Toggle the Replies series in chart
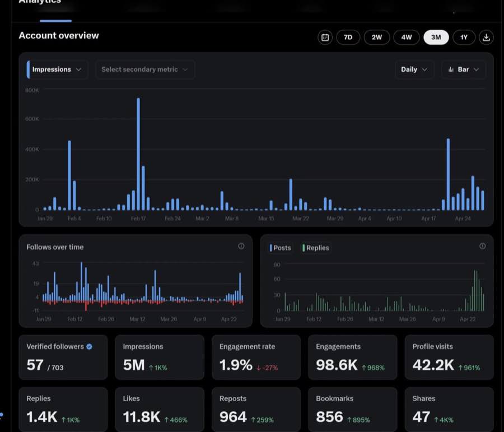The image size is (504, 432). coord(316,248)
